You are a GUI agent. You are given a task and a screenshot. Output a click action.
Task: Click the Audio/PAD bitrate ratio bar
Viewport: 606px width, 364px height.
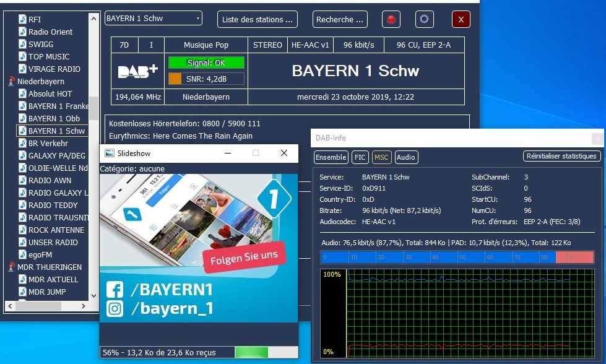457,257
